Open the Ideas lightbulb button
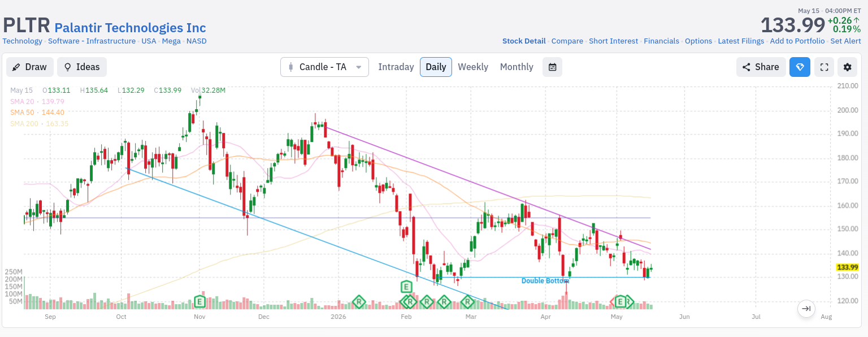This screenshot has width=868, height=337. click(x=82, y=67)
